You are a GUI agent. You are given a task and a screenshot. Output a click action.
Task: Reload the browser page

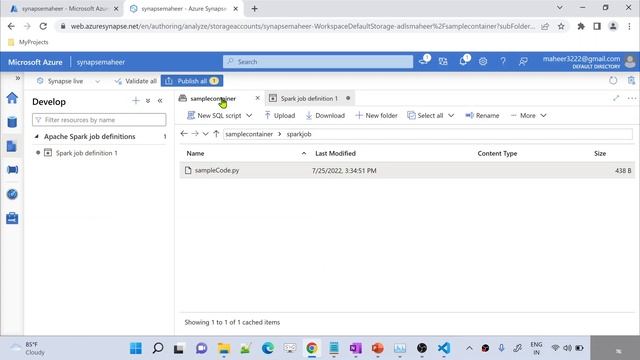pyautogui.click(x=43, y=26)
